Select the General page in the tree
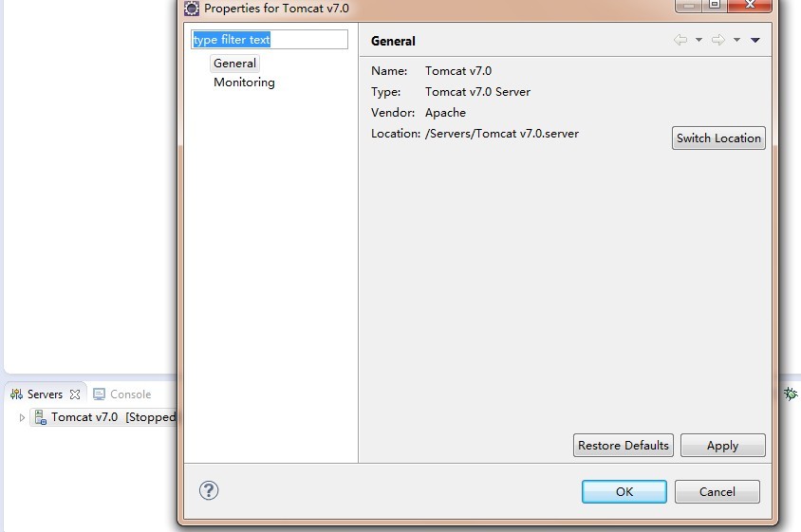The image size is (801, 532). 235,64
